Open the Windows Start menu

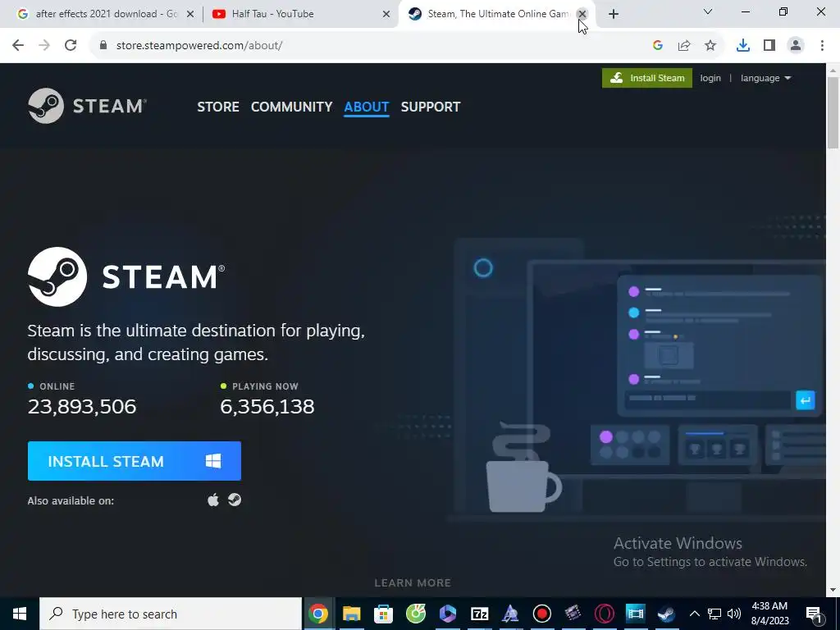pos(20,614)
